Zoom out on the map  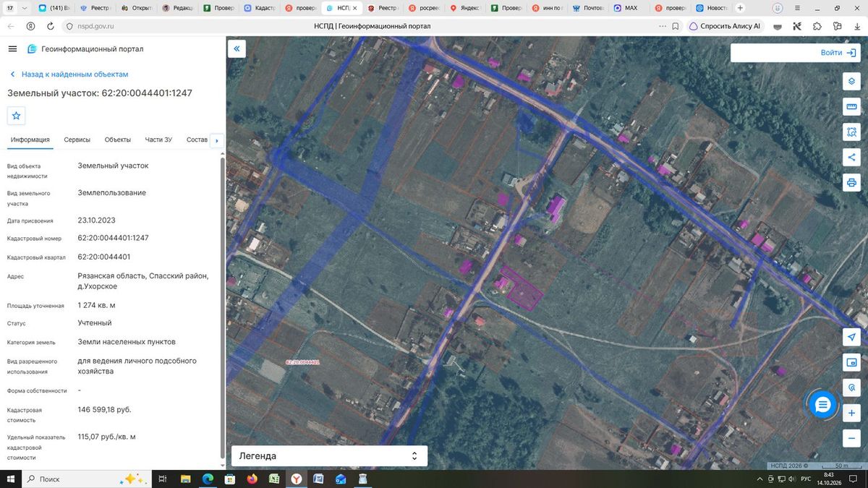pos(851,438)
